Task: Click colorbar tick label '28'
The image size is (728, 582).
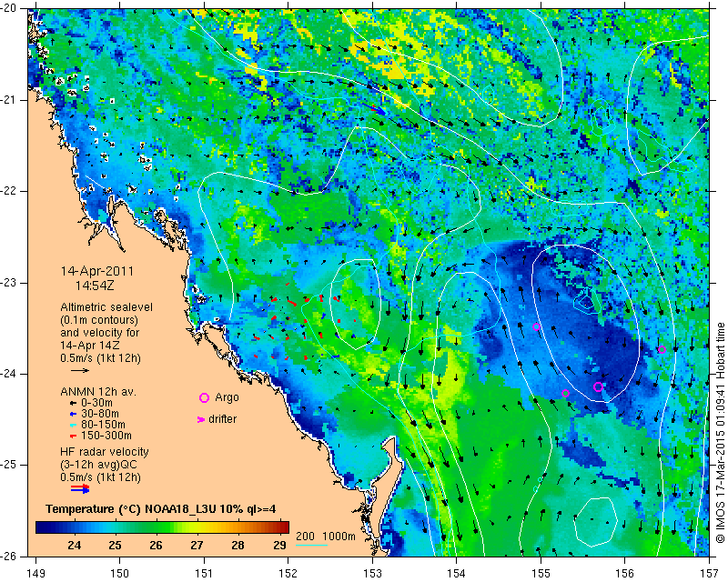Action: [x=238, y=545]
